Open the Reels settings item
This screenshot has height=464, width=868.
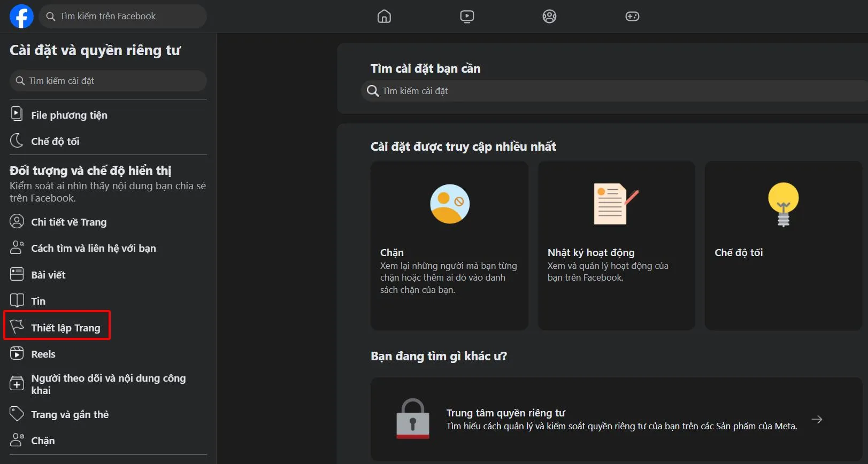pos(43,354)
